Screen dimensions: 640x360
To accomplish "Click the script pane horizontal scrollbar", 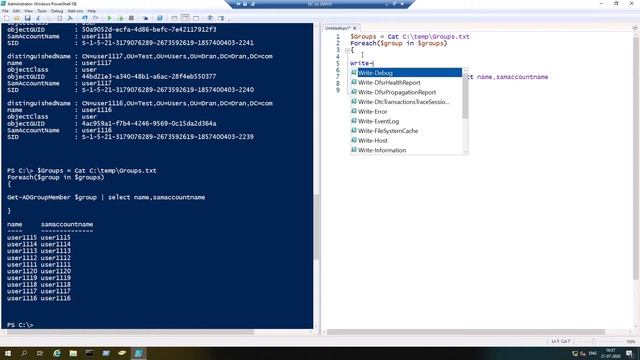I will click(x=465, y=332).
